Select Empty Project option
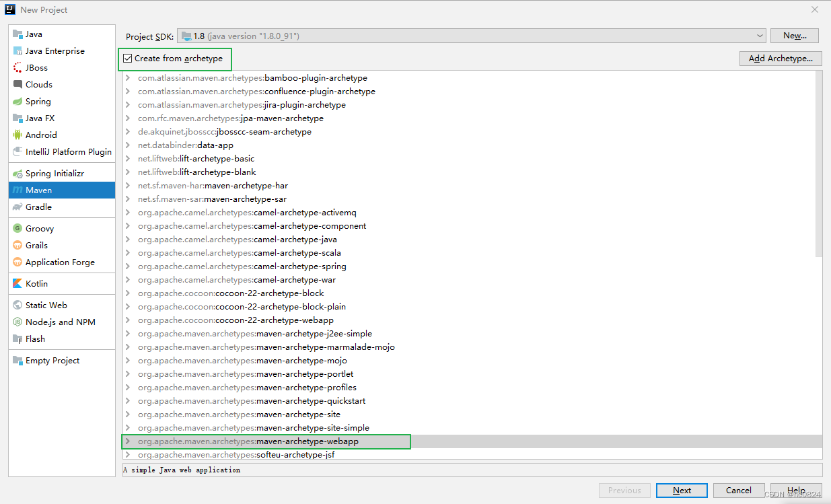This screenshot has height=504, width=831. tap(62, 361)
